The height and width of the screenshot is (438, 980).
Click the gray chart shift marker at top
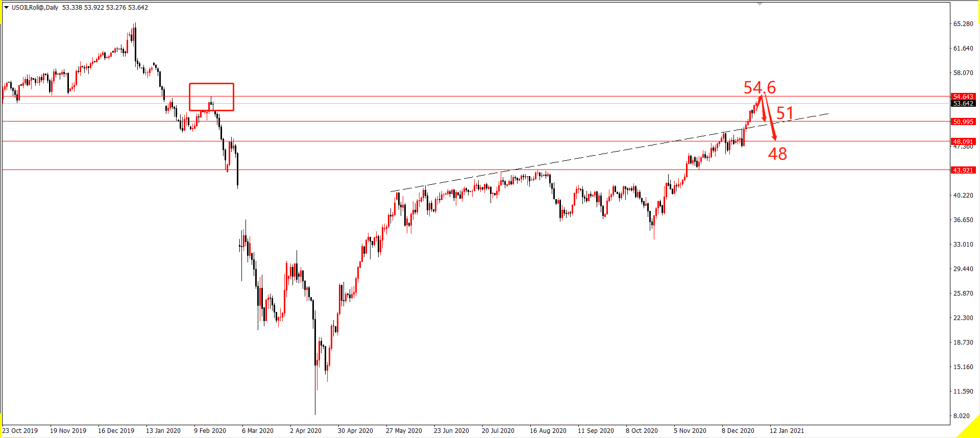(759, 4)
